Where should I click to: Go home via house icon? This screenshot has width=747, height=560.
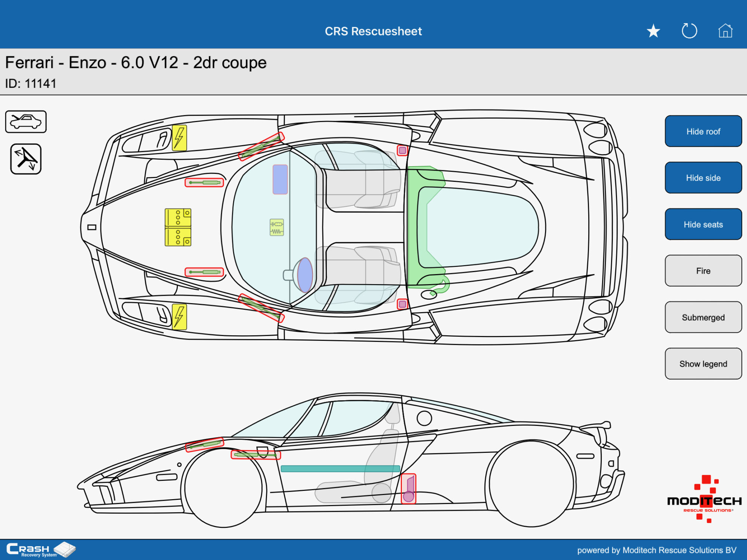coord(725,31)
